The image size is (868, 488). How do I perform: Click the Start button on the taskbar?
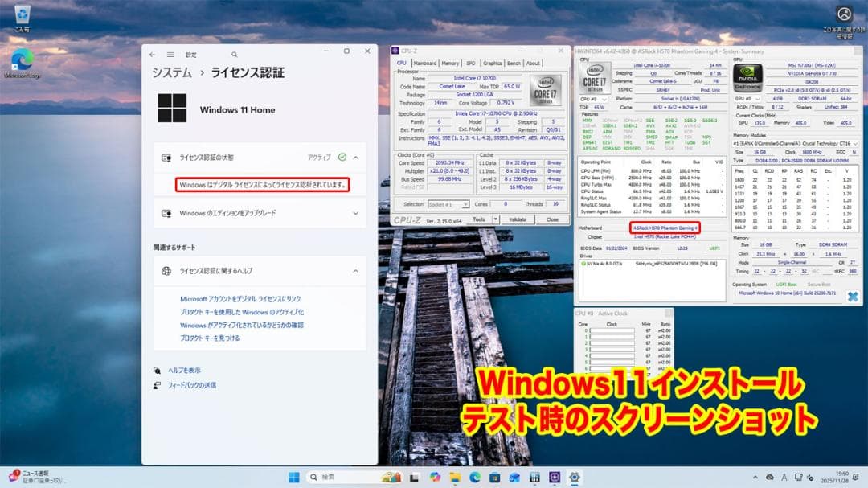294,478
